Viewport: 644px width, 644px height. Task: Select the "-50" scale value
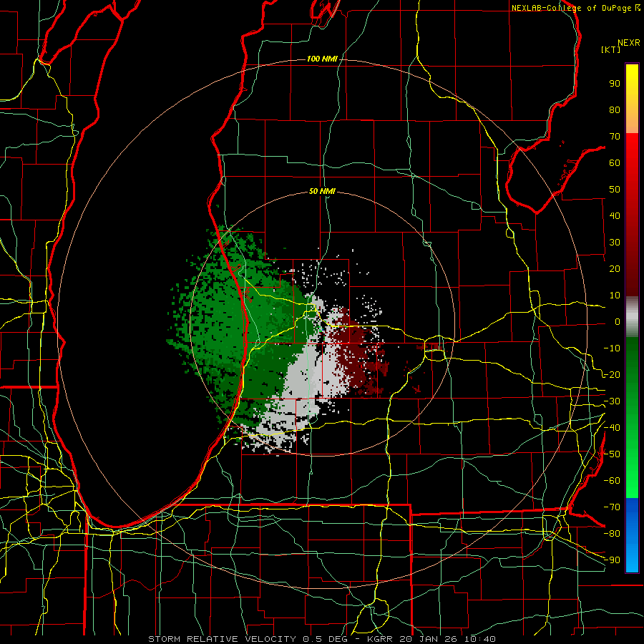[x=612, y=454]
